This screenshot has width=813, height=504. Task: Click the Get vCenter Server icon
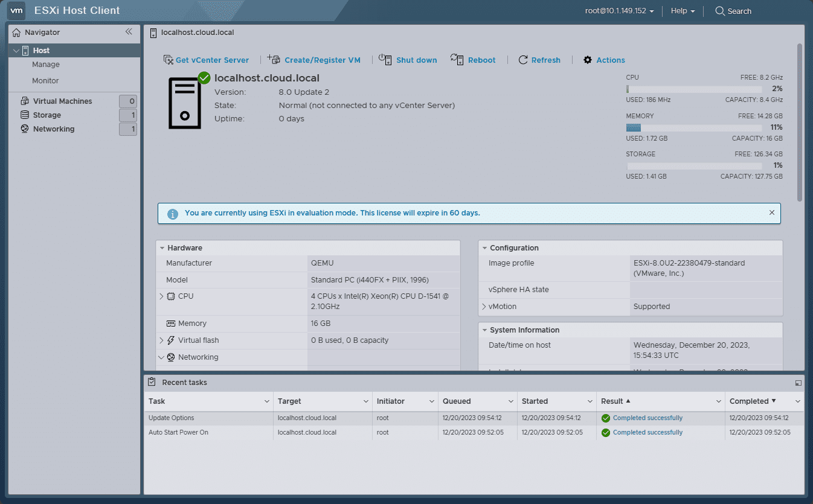tap(169, 60)
